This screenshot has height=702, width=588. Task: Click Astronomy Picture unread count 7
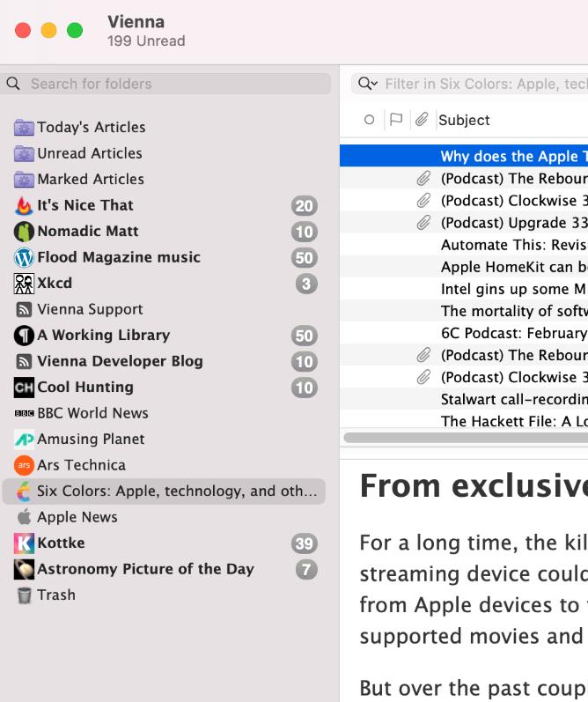(306, 570)
